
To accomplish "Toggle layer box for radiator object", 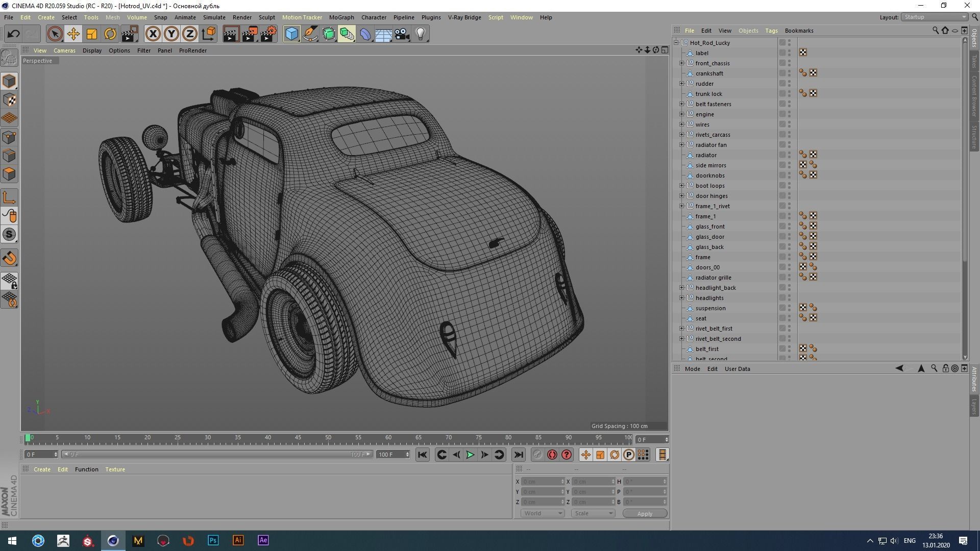I will [x=782, y=155].
